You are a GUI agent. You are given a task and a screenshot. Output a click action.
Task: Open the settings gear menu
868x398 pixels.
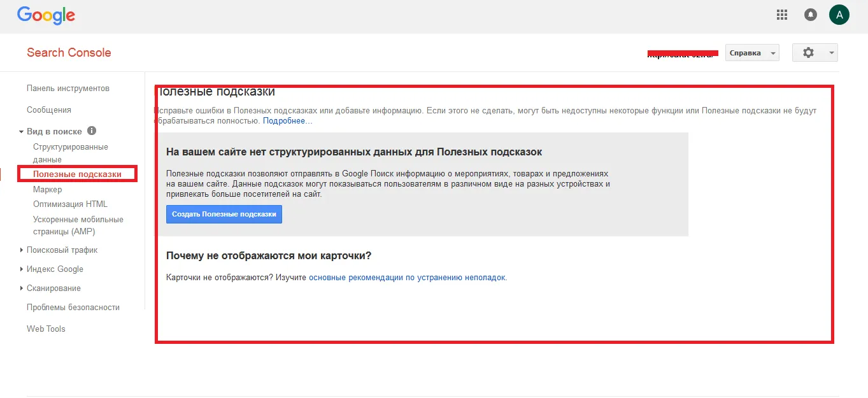click(x=815, y=53)
